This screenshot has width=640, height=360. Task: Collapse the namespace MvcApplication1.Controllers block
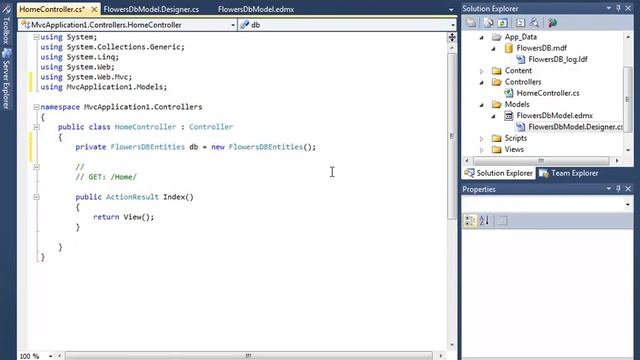click(36, 107)
